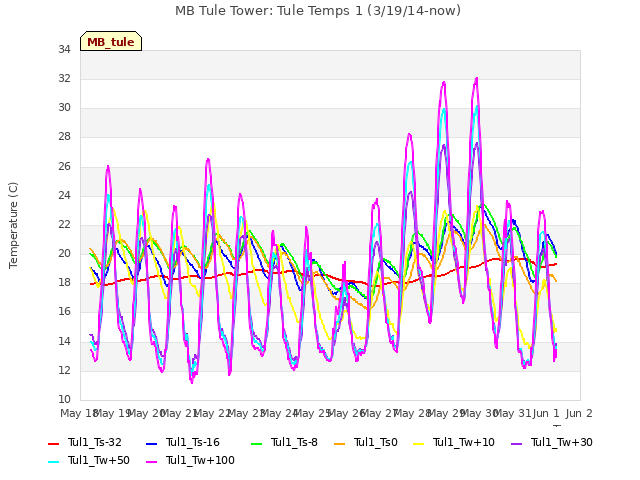Click the blue Tul1_Ts-16 legend swatch
Viewport: 640px width, 480px height.
click(151, 443)
